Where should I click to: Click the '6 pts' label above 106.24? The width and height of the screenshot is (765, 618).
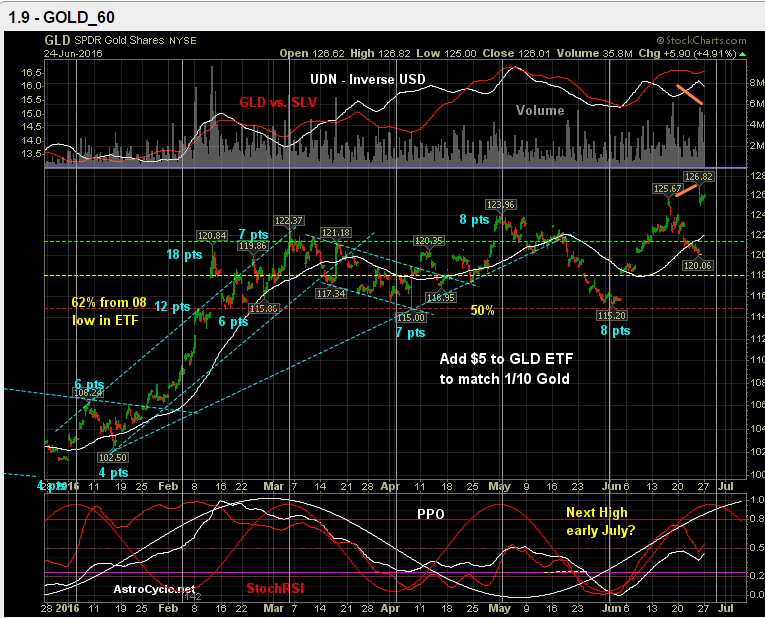(x=90, y=384)
